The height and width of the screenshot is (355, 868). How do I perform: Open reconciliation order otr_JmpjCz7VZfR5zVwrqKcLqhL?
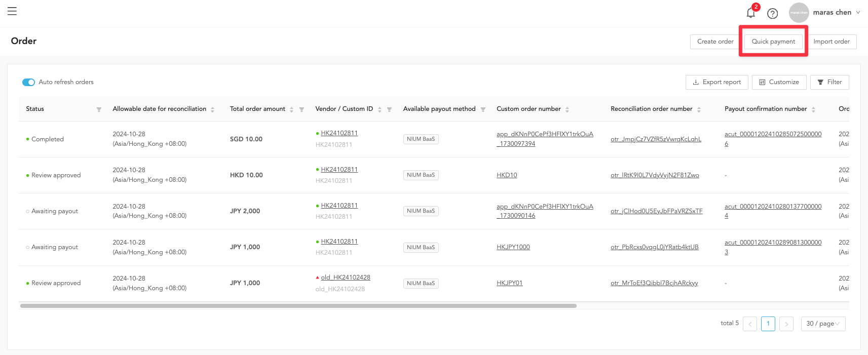(x=656, y=139)
